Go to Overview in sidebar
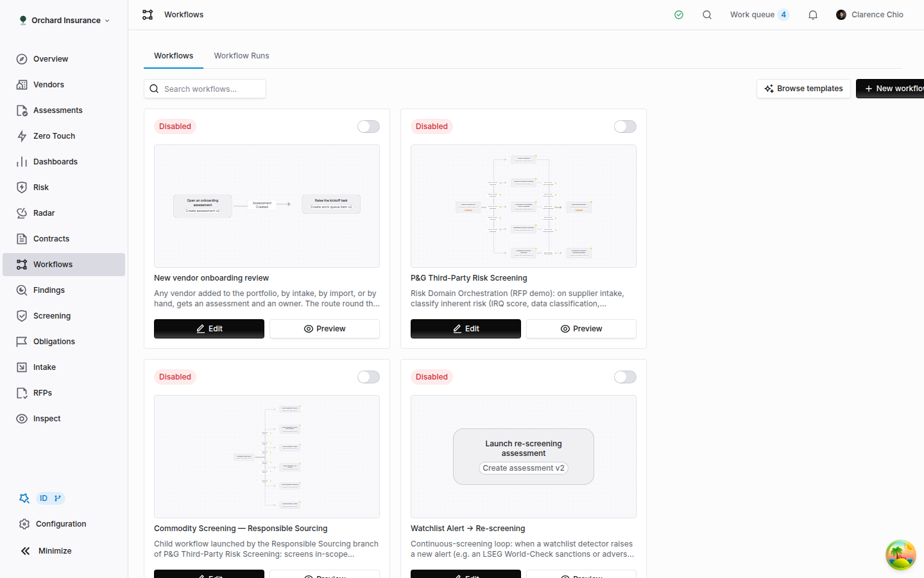This screenshot has height=578, width=924. (64, 59)
